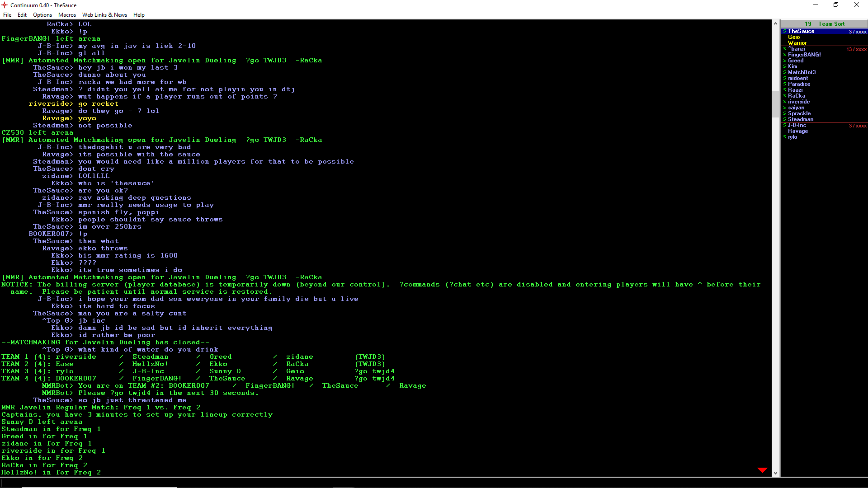868x488 pixels.
Task: Select player Ravage in the list
Action: coord(798,131)
